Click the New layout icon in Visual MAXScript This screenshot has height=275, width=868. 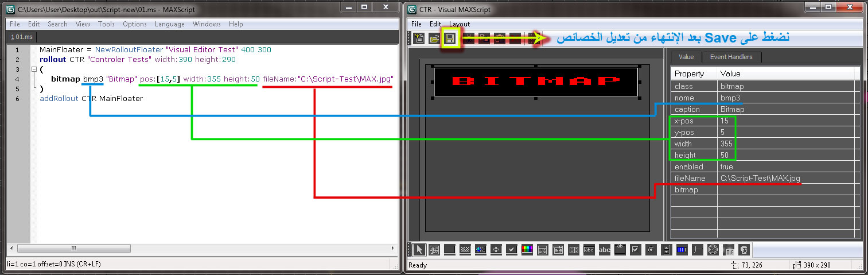419,38
